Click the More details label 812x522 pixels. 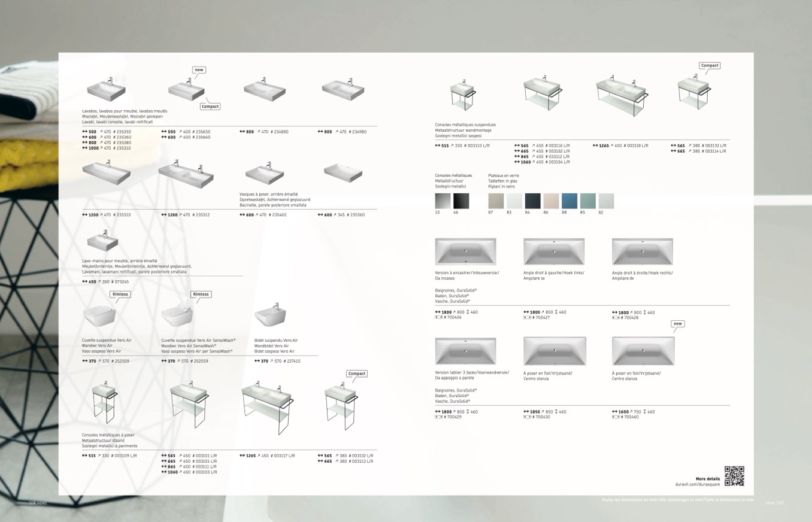click(x=707, y=479)
